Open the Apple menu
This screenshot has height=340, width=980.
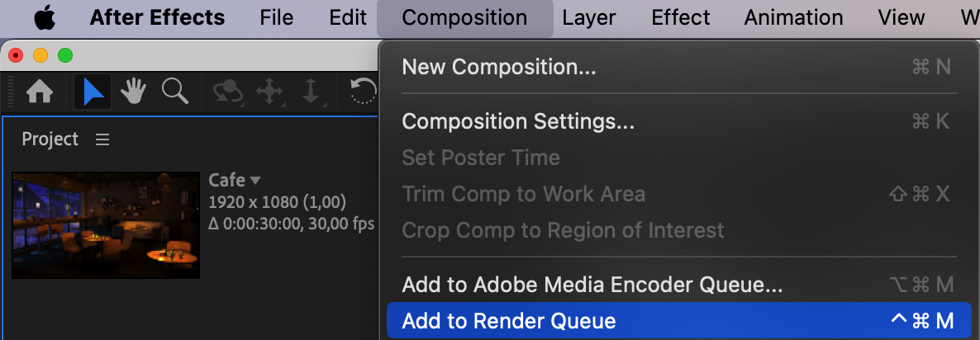pyautogui.click(x=44, y=17)
